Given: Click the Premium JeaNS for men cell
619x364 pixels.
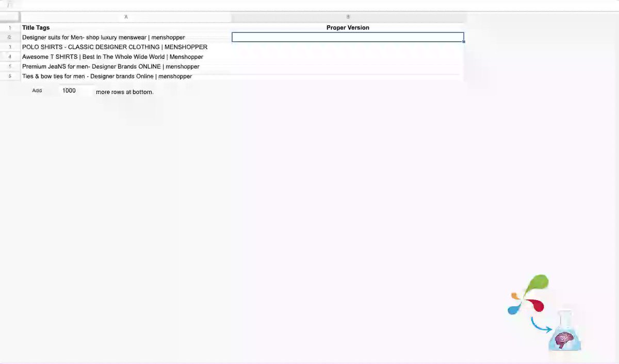Looking at the screenshot, I should pyautogui.click(x=126, y=67).
